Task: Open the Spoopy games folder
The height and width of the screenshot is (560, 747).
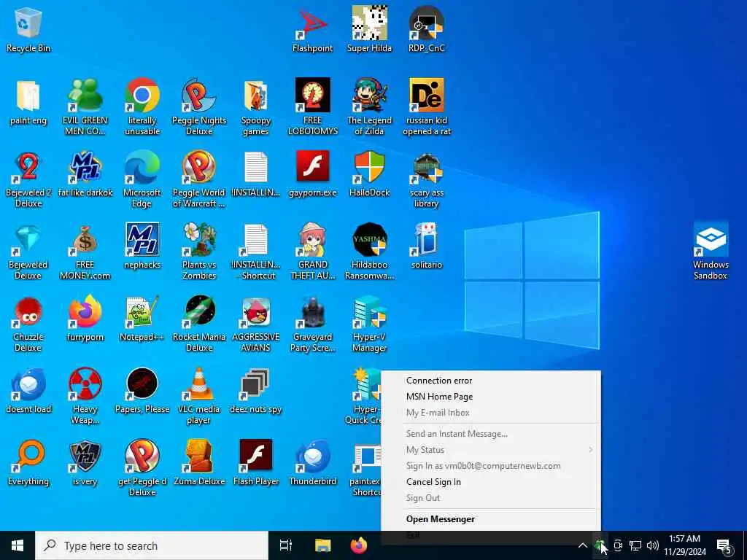Action: tap(256, 107)
